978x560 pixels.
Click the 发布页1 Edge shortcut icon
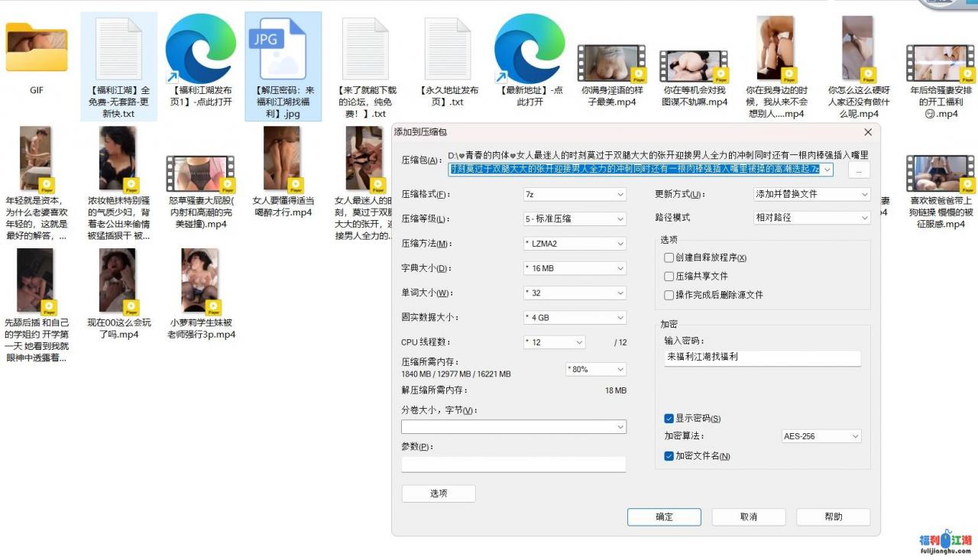tap(201, 50)
